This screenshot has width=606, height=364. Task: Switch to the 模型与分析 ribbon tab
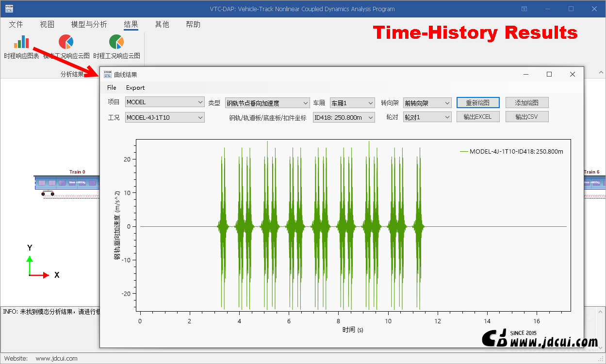coord(89,24)
